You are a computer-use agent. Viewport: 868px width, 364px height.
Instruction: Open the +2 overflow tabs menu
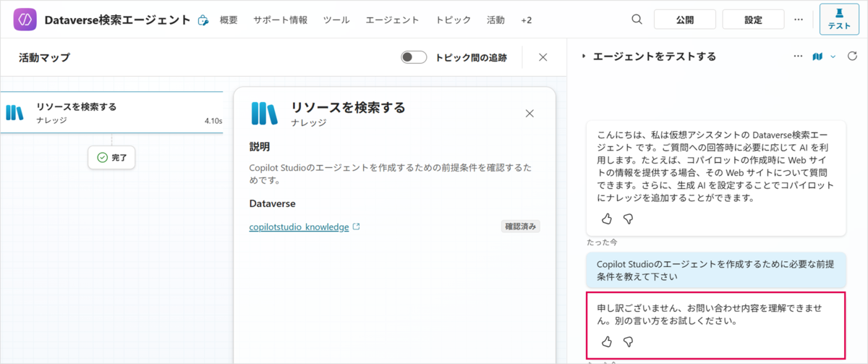tap(526, 20)
